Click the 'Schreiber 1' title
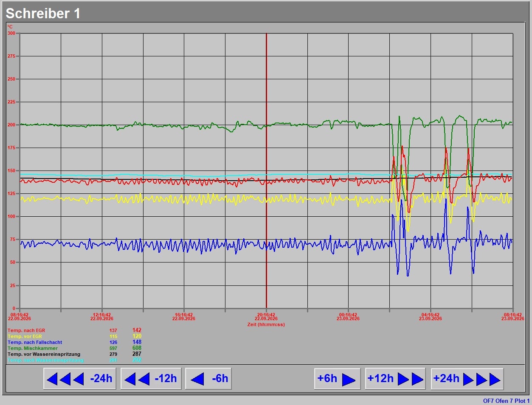The width and height of the screenshot is (532, 405). click(43, 14)
